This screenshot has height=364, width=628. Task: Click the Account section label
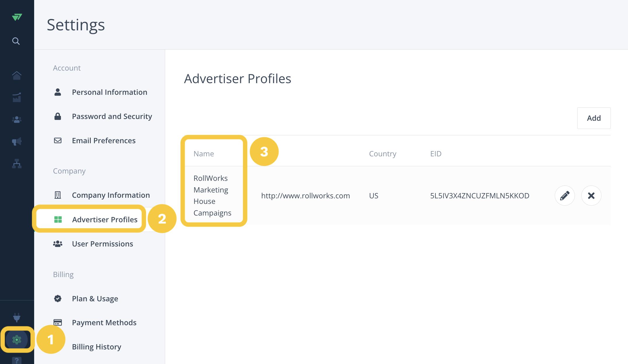[x=67, y=68]
